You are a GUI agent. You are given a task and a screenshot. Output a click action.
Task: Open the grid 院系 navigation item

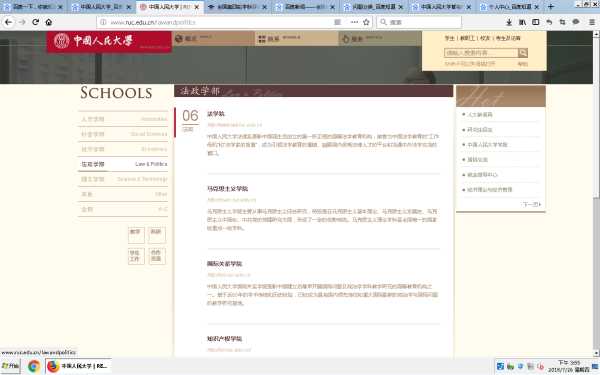point(297,39)
